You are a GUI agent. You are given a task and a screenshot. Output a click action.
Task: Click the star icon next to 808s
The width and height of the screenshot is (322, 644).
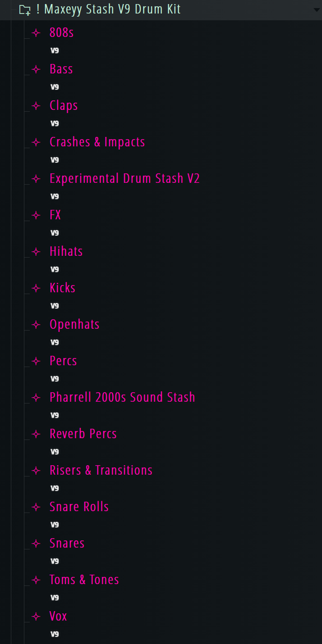(36, 33)
